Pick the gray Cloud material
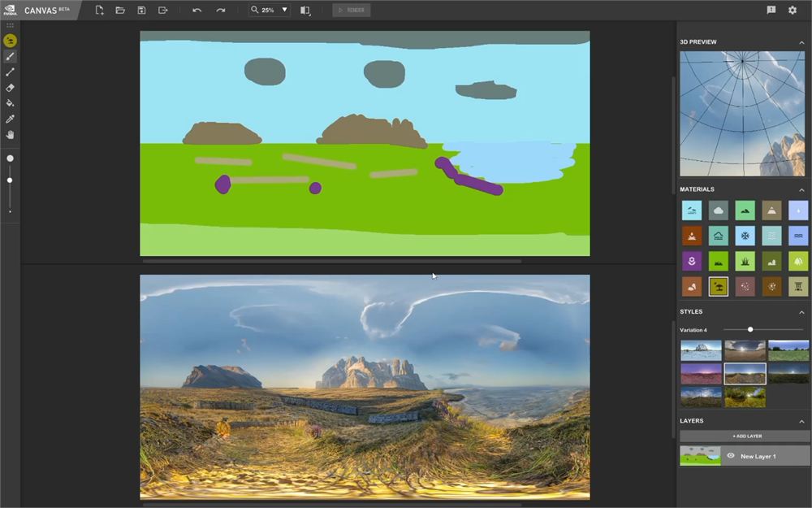 [719, 211]
